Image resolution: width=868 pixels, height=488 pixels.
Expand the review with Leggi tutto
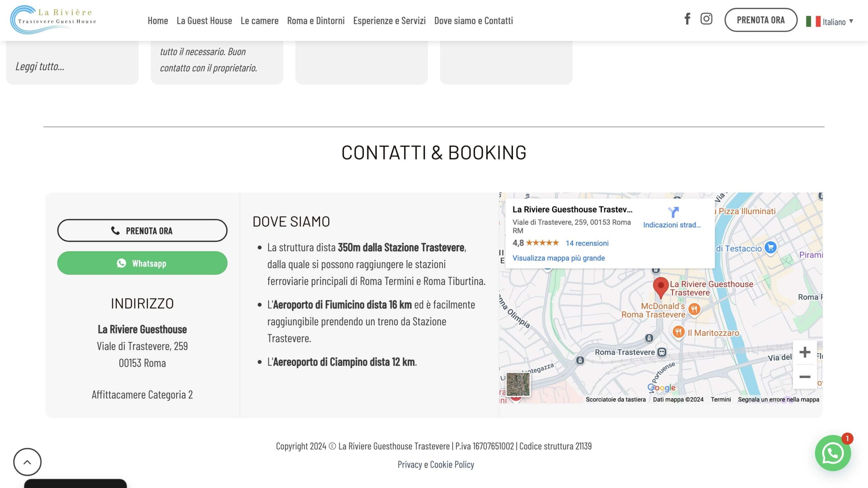pos(40,66)
